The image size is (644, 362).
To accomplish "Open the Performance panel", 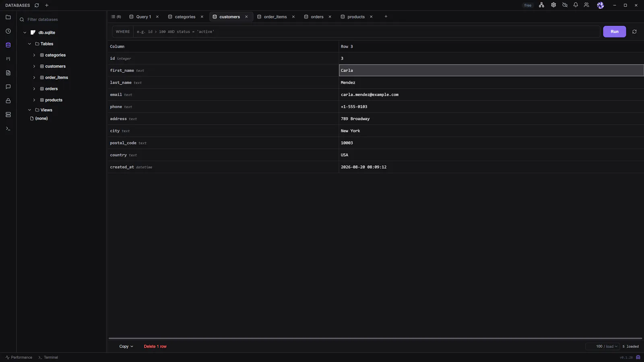I will [19, 357].
